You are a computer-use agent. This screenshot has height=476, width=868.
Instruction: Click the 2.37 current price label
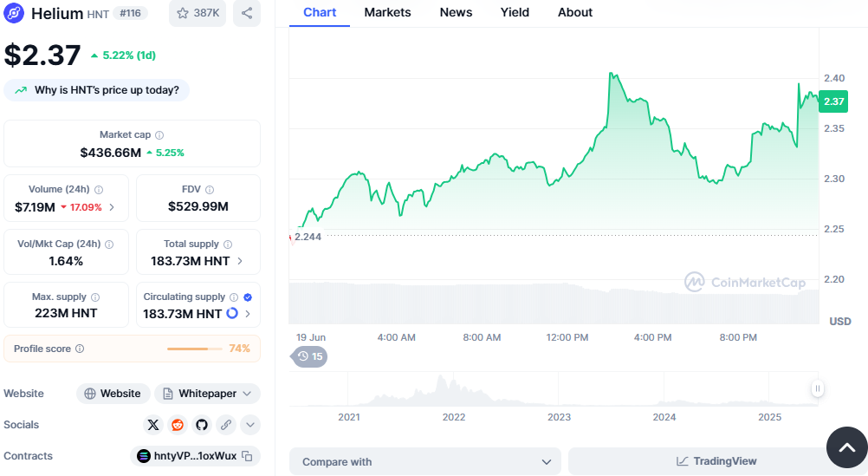[833, 101]
